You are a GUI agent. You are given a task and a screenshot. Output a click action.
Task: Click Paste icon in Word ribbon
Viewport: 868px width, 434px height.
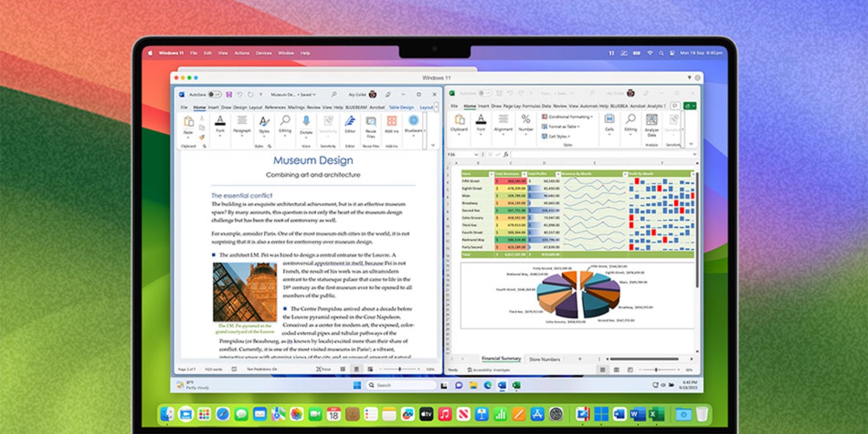[x=188, y=122]
